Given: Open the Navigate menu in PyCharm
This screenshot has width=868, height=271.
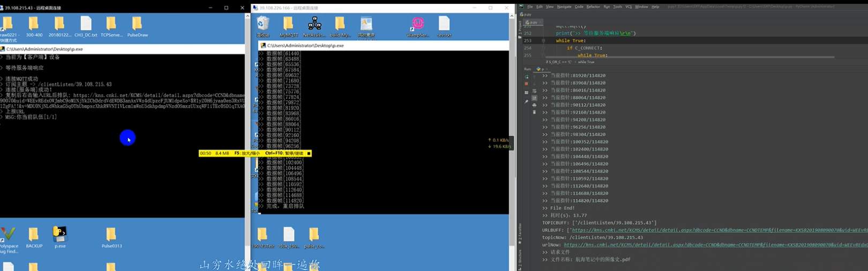Looking at the screenshot, I should [x=564, y=6].
